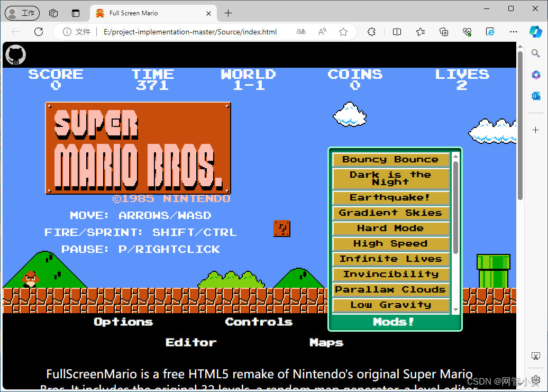Collapse the Mods! menu
The image size is (548, 392).
click(394, 322)
